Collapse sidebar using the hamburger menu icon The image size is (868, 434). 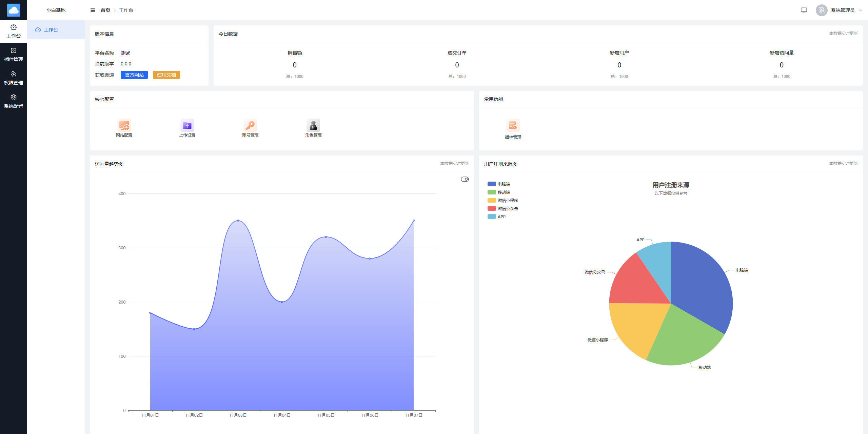93,10
